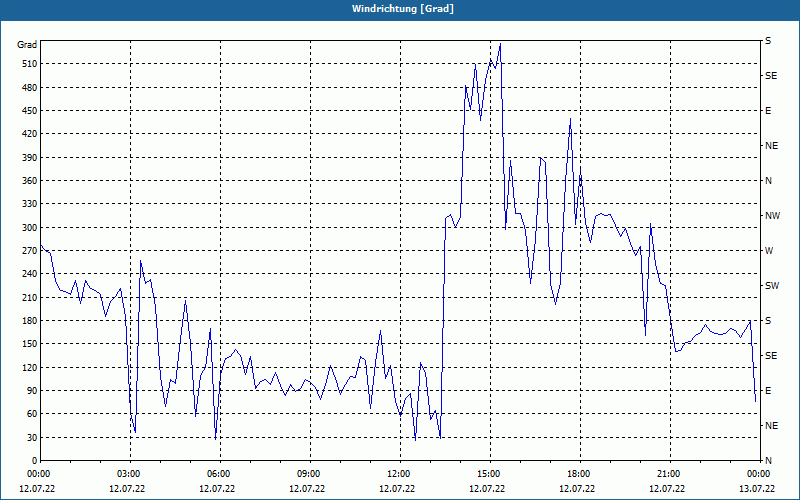Click the 30 degree axis value
Viewport: 800px width, 500px height.
[x=32, y=437]
